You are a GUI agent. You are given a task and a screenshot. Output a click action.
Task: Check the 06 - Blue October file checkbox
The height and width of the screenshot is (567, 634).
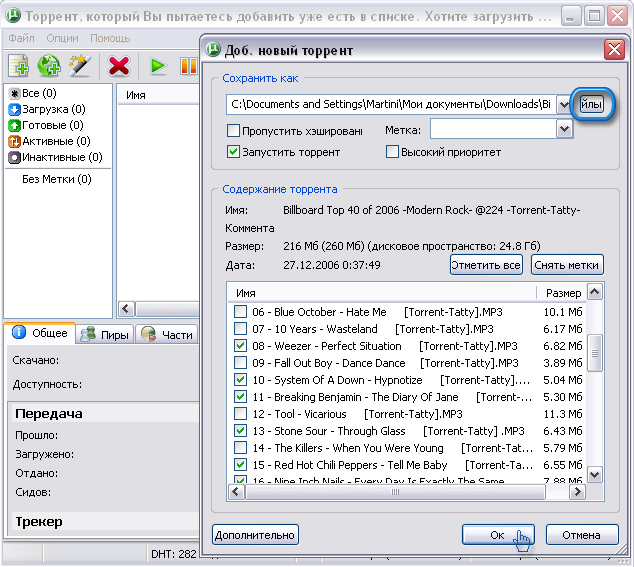[240, 312]
